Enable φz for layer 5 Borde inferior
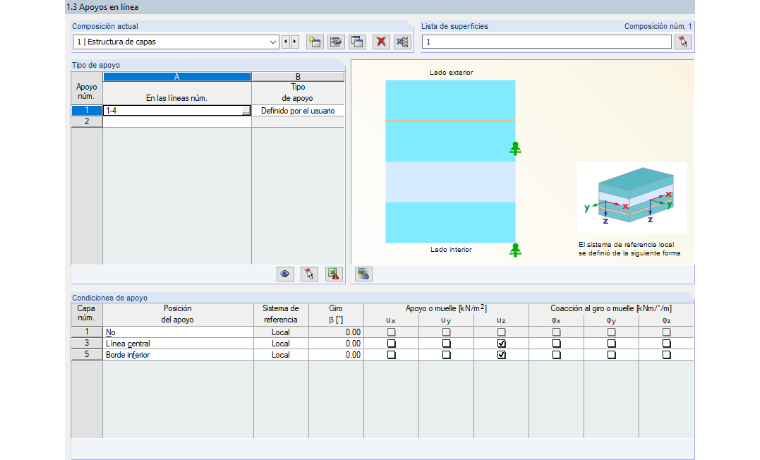This screenshot has height=460, width=760. 666,355
